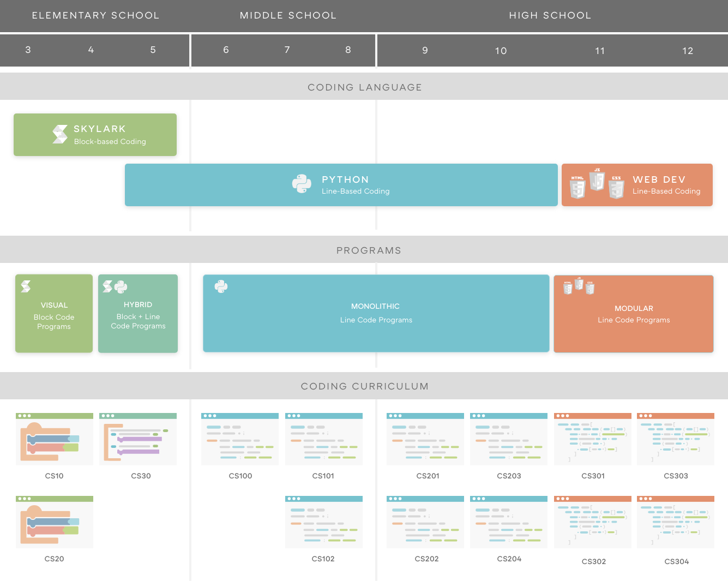The height and width of the screenshot is (581, 728).
Task: Click the CS20 course thumbnail
Action: 54,522
